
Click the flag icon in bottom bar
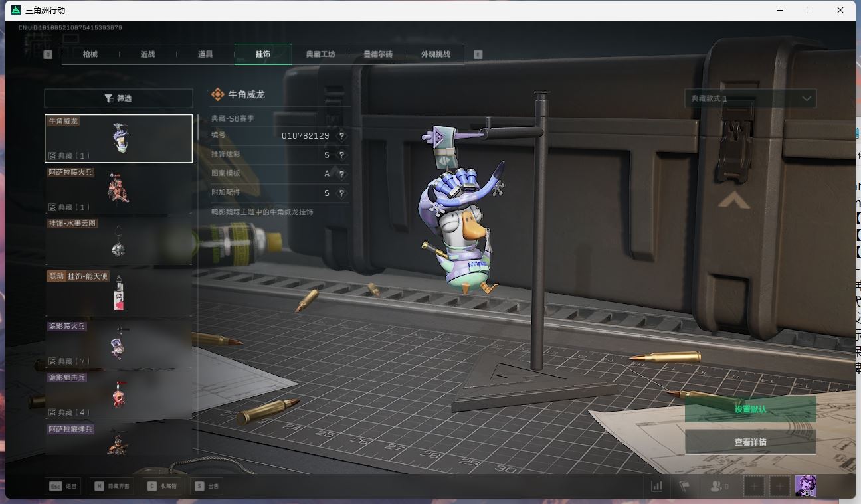(x=684, y=487)
